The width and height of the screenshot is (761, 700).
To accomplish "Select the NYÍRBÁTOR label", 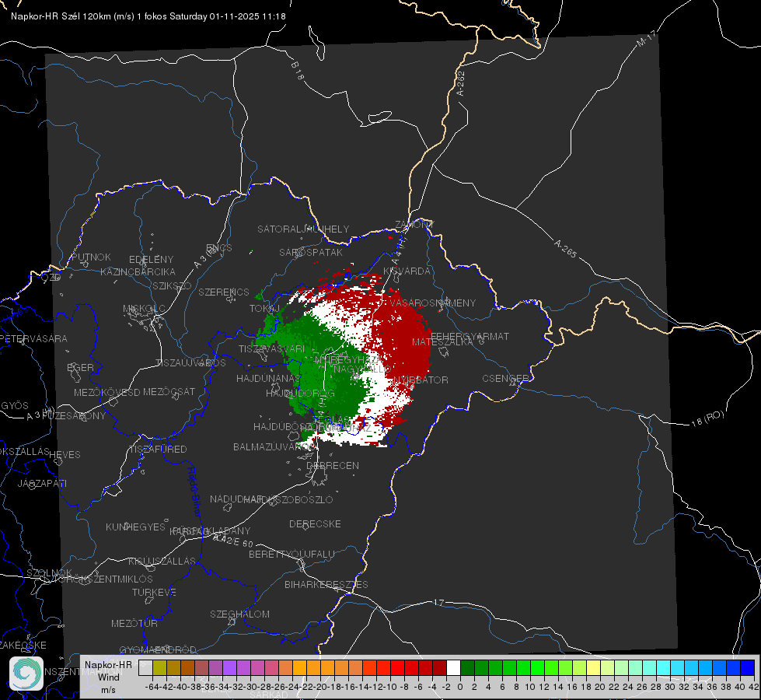I will coord(421,380).
